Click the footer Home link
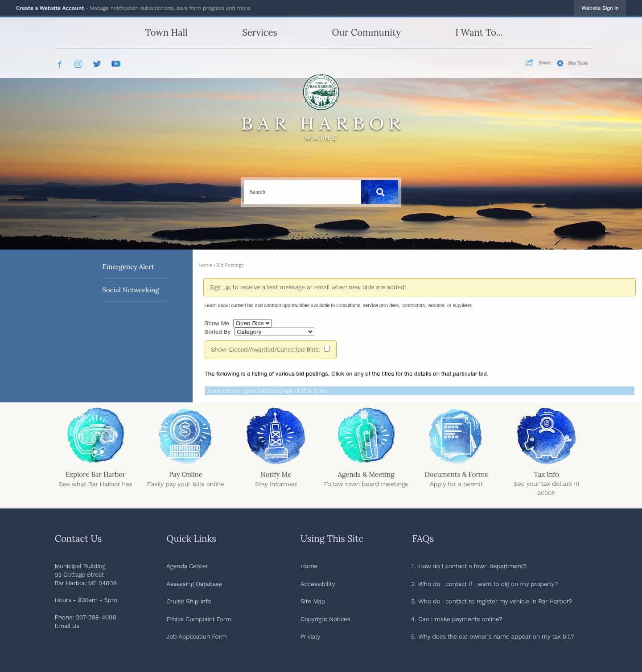Image resolution: width=642 pixels, height=672 pixels. pos(309,566)
